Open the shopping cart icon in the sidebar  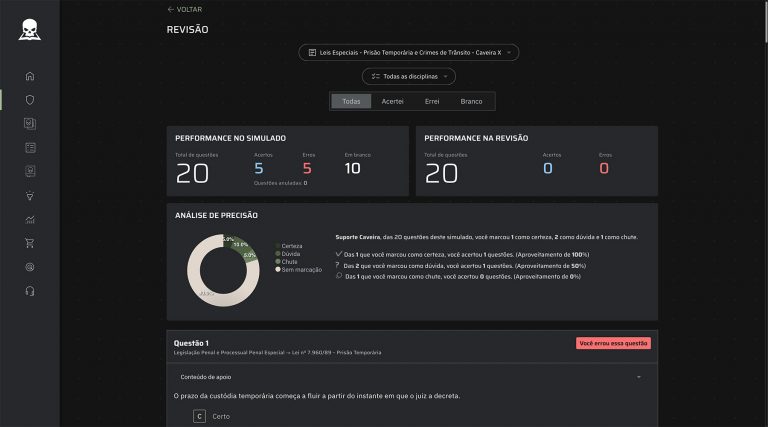point(30,243)
